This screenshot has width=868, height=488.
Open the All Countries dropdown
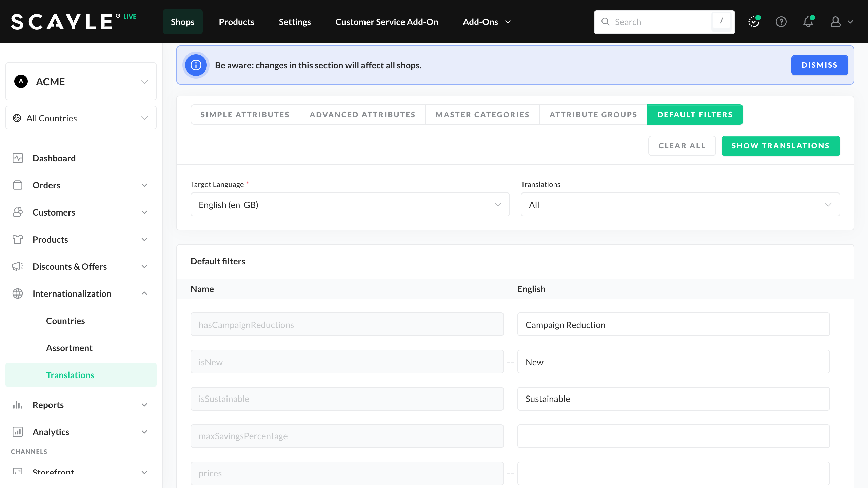[x=81, y=118]
